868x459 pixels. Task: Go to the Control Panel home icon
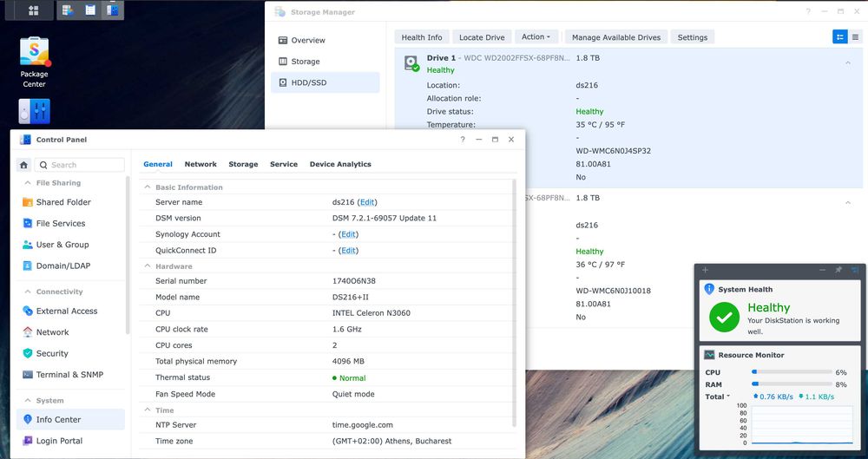(23, 165)
